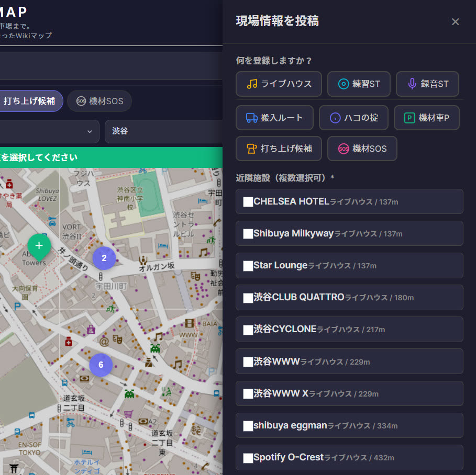This screenshot has width=476, height=475.
Task: Click the target icon in 練習ST button
Action: pos(344,84)
